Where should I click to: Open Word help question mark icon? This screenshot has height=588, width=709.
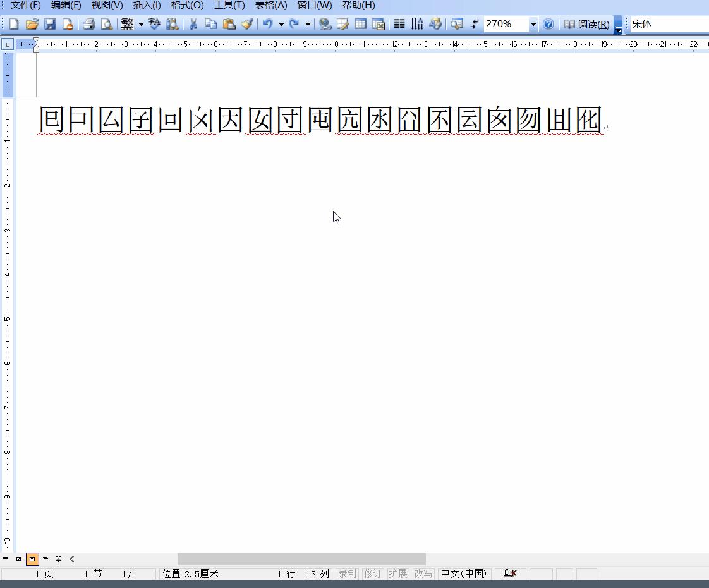548,24
